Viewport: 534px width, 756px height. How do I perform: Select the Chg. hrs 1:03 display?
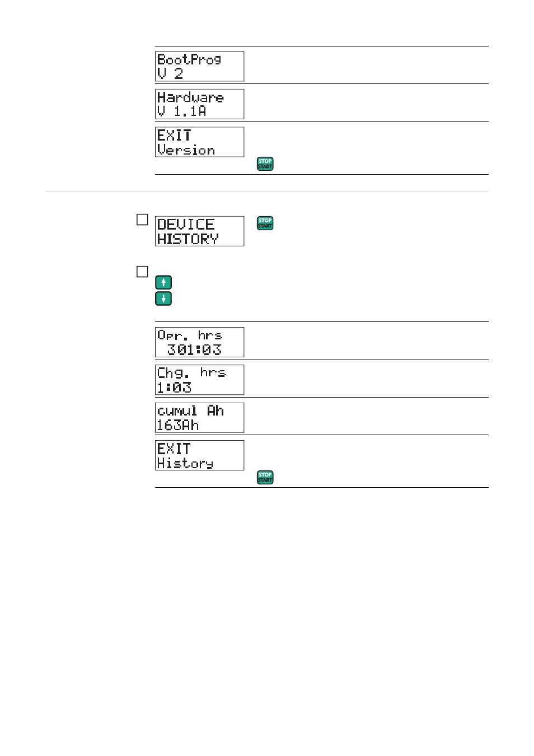tap(199, 380)
